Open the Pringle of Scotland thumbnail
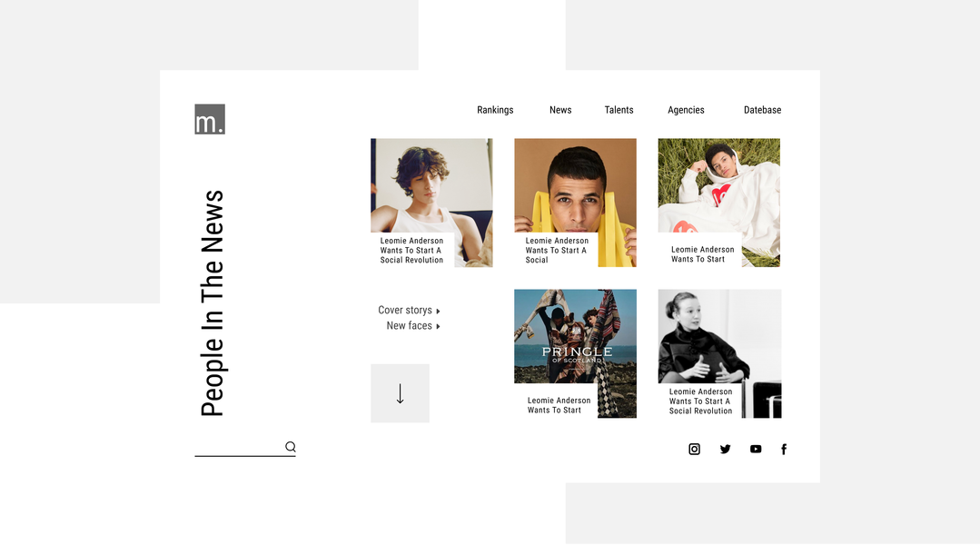 pyautogui.click(x=576, y=353)
